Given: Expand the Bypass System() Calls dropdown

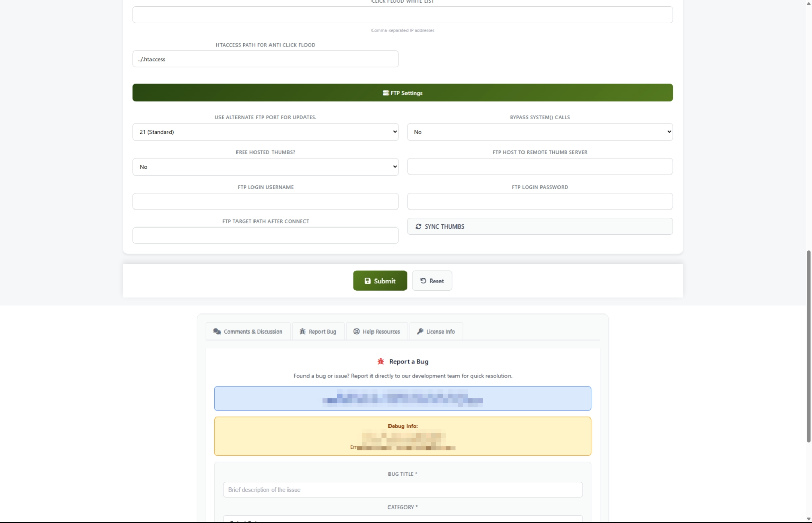Looking at the screenshot, I should coord(539,132).
